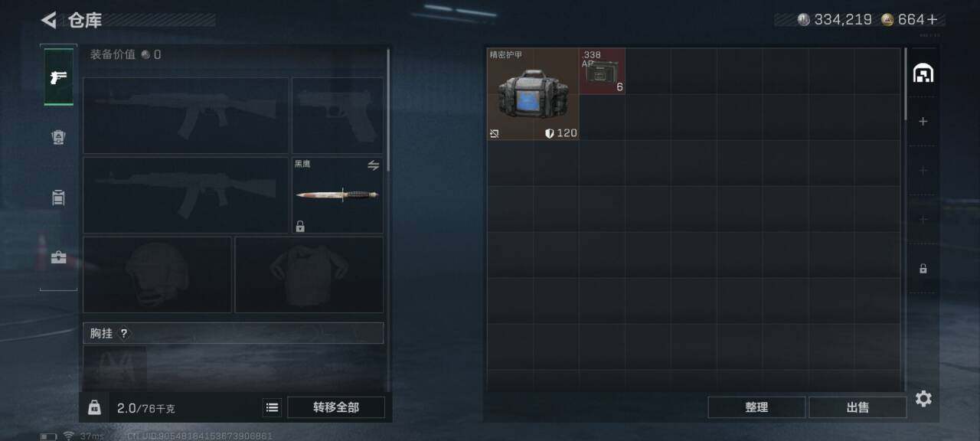Click the 整理 sort button
This screenshot has height=441, width=980.
tap(756, 407)
